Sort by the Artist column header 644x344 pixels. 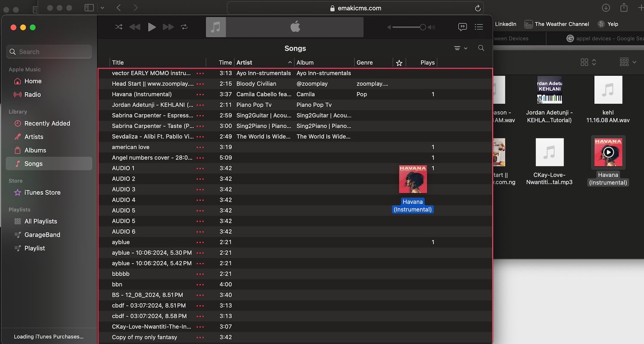click(264, 62)
